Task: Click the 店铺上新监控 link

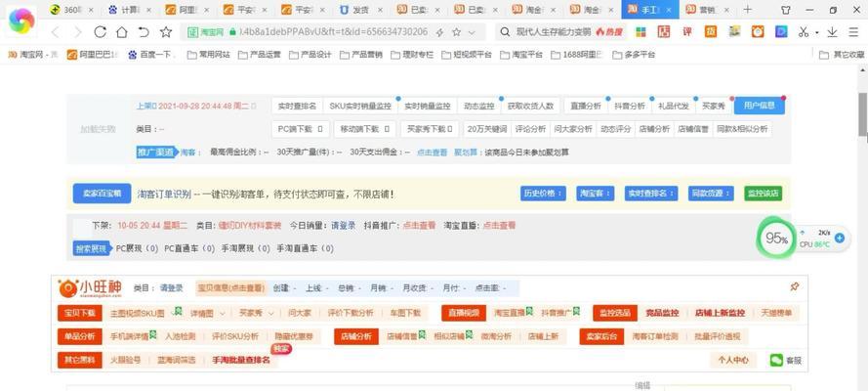Action: pyautogui.click(x=720, y=313)
